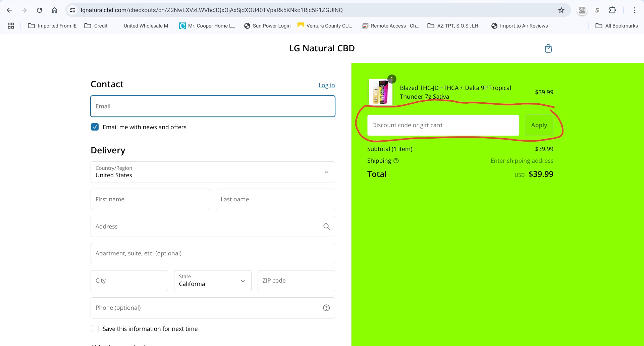Open the shopping bag cart icon
Screen dimensions: 644x346
[x=548, y=48]
